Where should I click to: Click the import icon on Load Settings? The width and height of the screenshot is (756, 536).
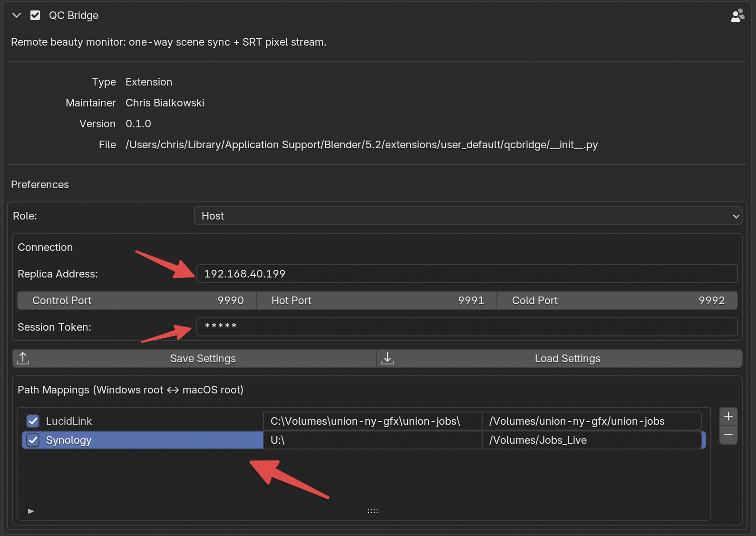coord(388,358)
